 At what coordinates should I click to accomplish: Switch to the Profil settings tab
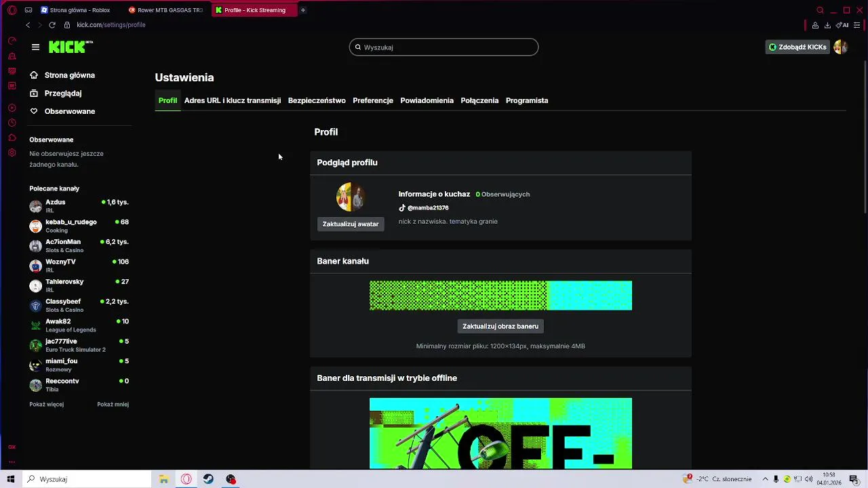tap(167, 100)
